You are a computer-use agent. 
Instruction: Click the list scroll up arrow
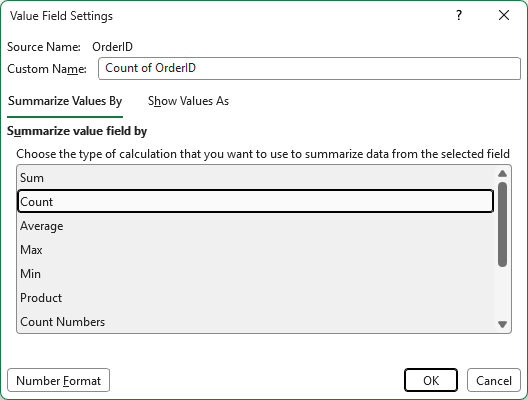[502, 174]
